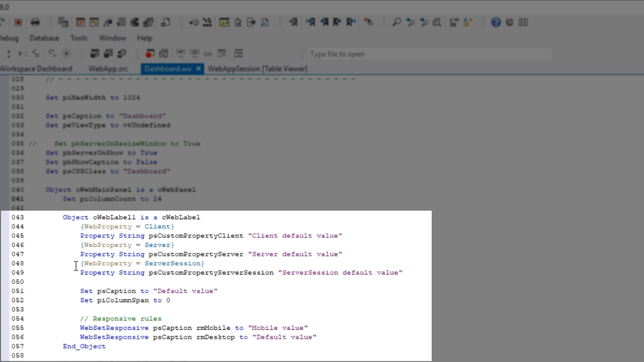The height and width of the screenshot is (362, 644).
Task: Close the Dashboard.wo tab
Action: click(x=198, y=69)
